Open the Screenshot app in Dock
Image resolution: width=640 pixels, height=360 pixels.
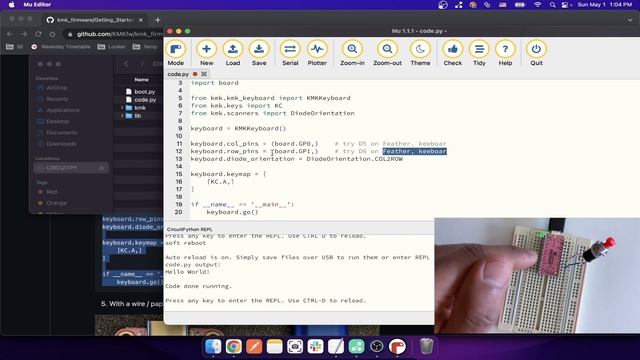coord(295,347)
